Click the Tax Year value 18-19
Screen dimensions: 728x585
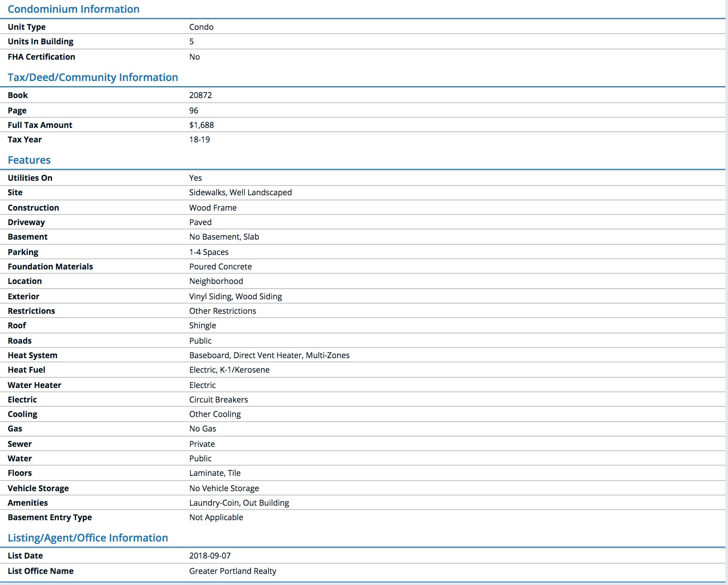click(x=199, y=139)
